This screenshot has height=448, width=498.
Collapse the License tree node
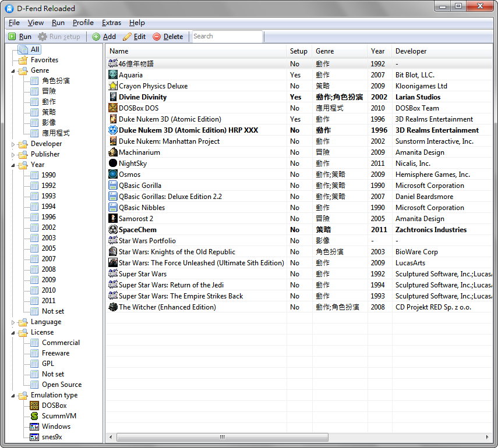click(x=13, y=333)
